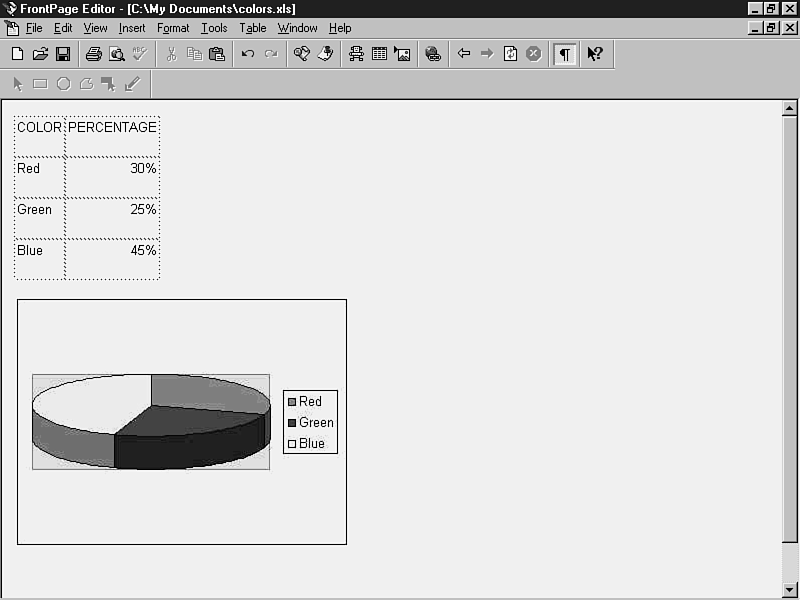The width and height of the screenshot is (800, 600).
Task: Open the File menu
Action: 34,28
